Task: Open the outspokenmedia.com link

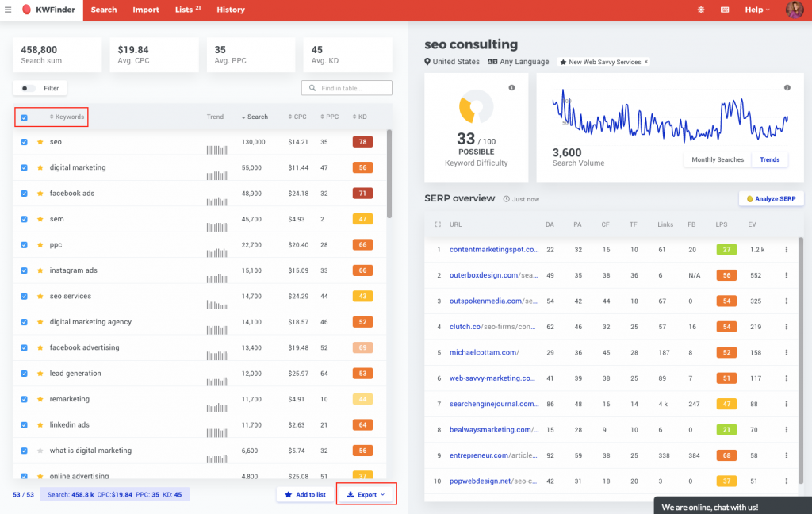Action: pos(493,301)
